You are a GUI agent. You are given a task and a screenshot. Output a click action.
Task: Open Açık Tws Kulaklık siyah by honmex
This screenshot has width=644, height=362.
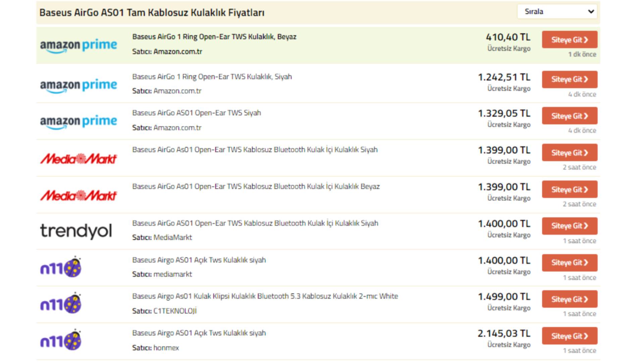pos(199,333)
